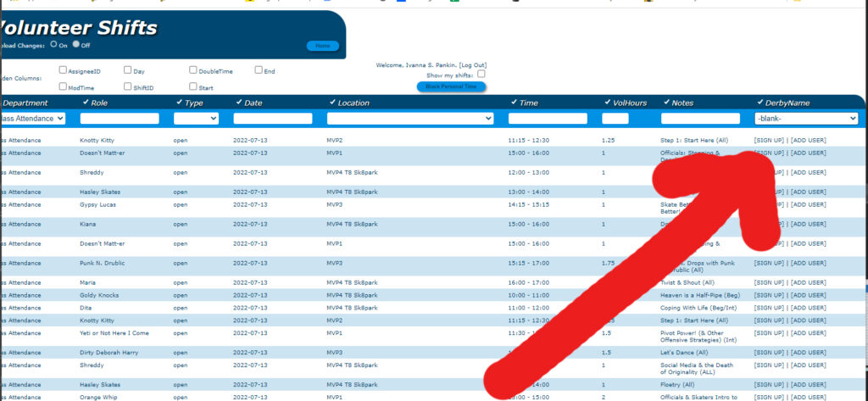Open the Department filter dropdown
The width and height of the screenshot is (868, 401).
tap(32, 119)
